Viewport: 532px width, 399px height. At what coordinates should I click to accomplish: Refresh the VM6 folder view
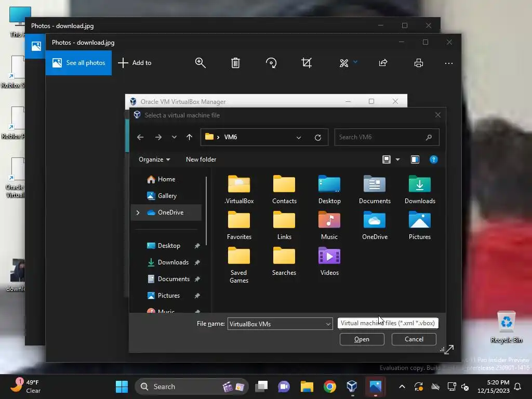[318, 137]
